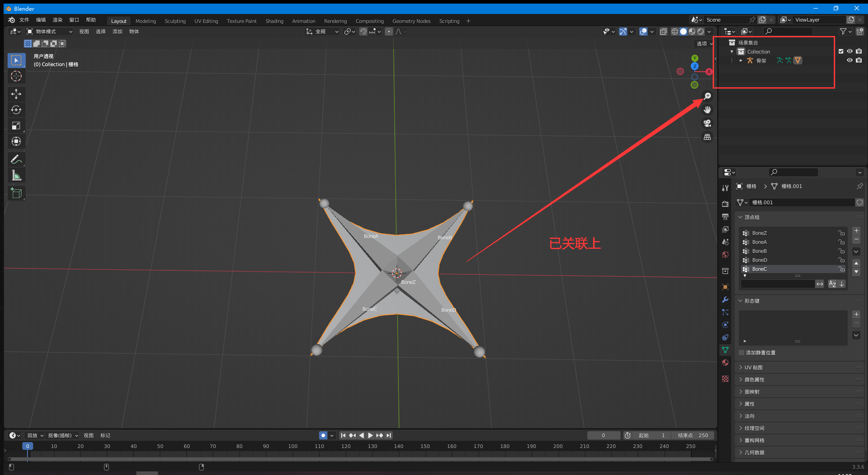868x475 pixels.
Task: Select the Scale tool
Action: click(x=16, y=125)
